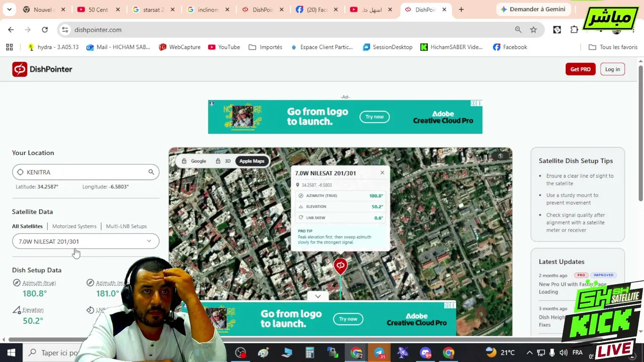
Task: Click the Get PRO button
Action: click(x=580, y=69)
